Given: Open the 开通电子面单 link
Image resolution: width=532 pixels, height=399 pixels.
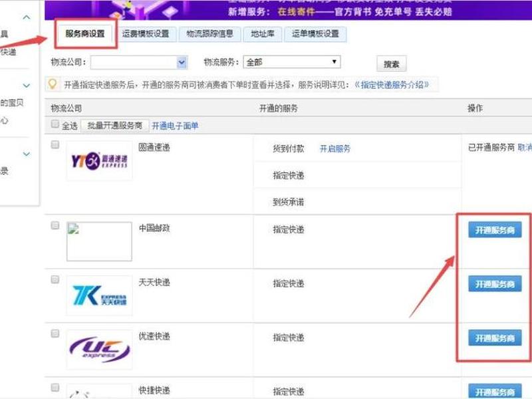Looking at the screenshot, I should 175,126.
